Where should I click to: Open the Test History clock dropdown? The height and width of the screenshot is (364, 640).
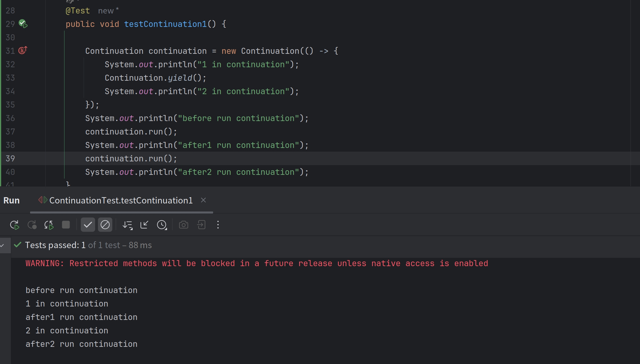(x=162, y=225)
